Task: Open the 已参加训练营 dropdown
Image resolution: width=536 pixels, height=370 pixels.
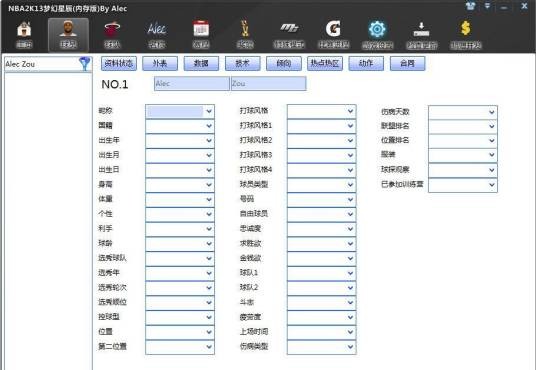Action: coord(463,185)
